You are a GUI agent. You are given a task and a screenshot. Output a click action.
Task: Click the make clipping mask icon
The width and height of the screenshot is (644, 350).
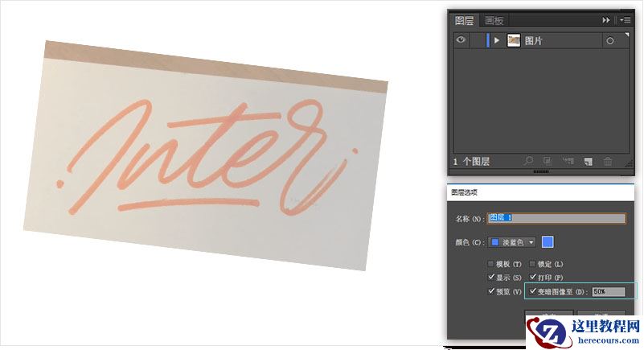point(547,161)
